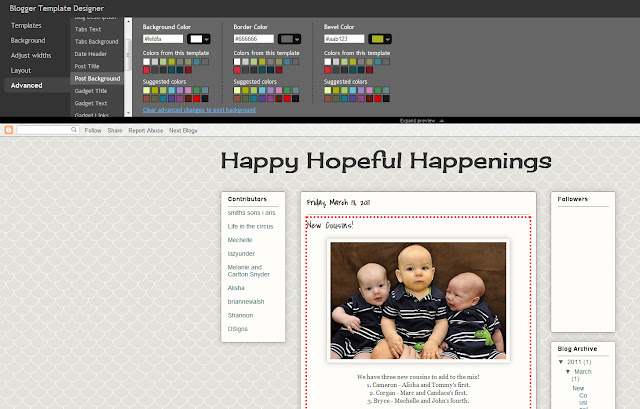Open the Templates section
The height and width of the screenshot is (409, 640).
pyautogui.click(x=26, y=25)
